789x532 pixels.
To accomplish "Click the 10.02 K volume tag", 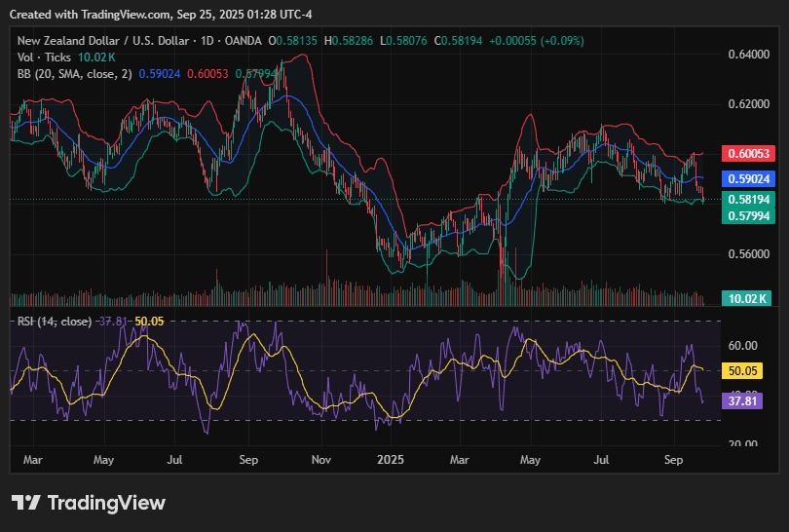I will [x=746, y=298].
